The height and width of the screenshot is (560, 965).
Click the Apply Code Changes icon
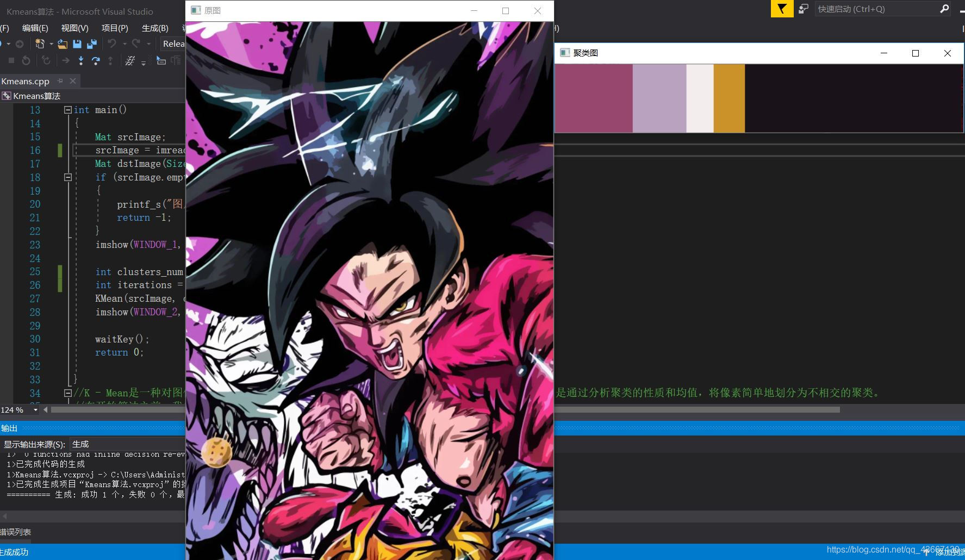click(x=46, y=60)
